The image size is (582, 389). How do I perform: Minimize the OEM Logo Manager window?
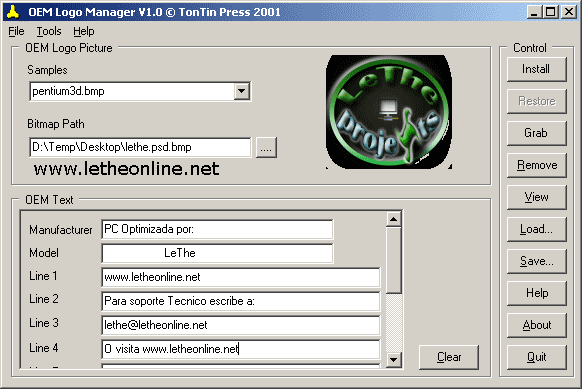coord(534,12)
